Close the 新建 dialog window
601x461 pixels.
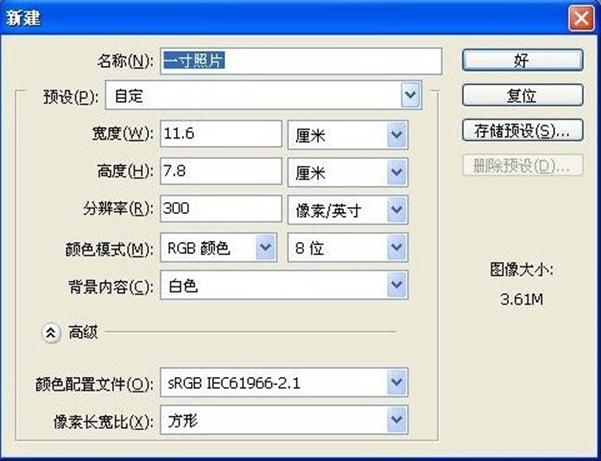[x=581, y=18]
